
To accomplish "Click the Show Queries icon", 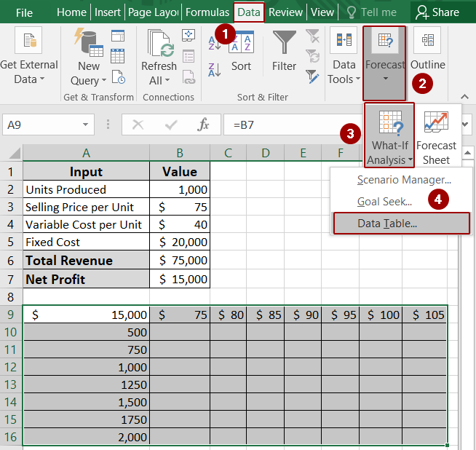I will click(x=118, y=36).
